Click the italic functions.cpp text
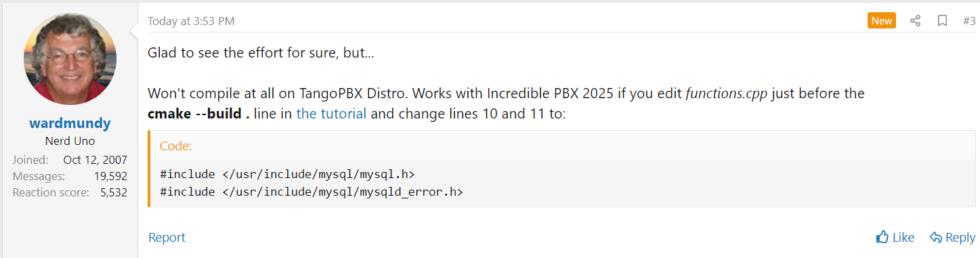The image size is (980, 258). point(727,93)
